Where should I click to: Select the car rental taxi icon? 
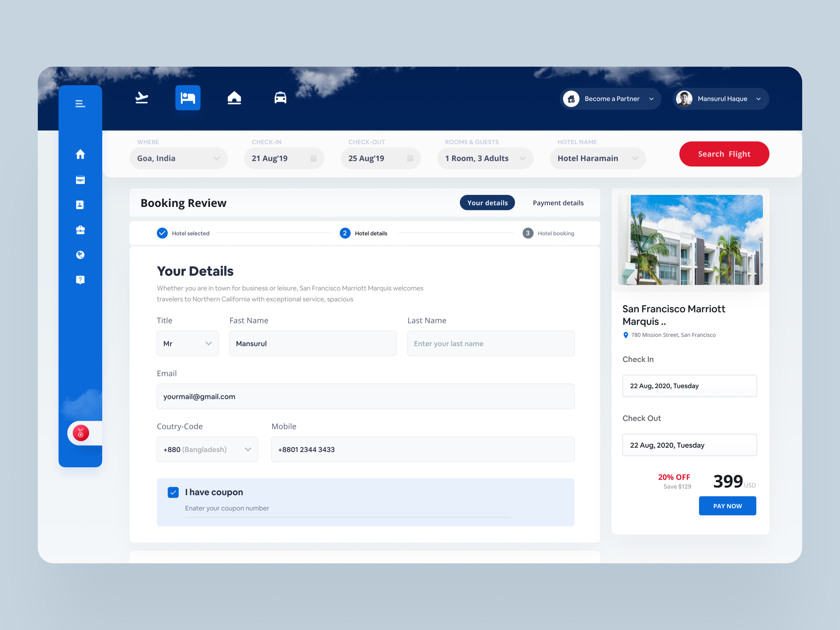[280, 98]
